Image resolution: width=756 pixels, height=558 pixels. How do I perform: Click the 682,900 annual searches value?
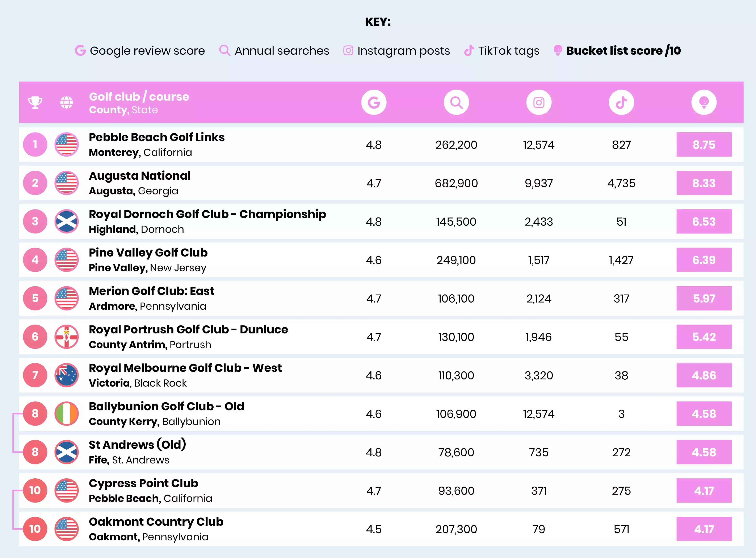tap(456, 183)
